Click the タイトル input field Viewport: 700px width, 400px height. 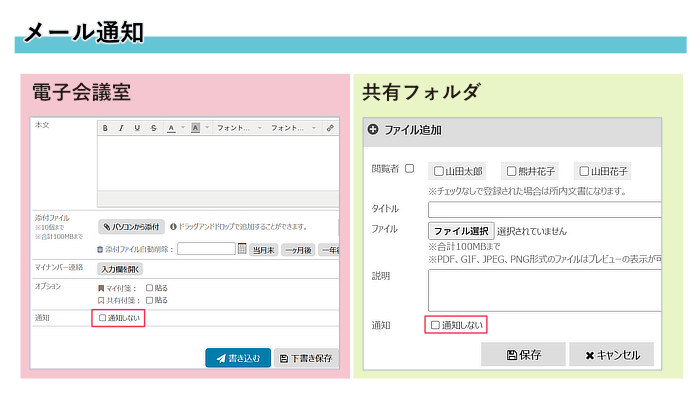(544, 209)
